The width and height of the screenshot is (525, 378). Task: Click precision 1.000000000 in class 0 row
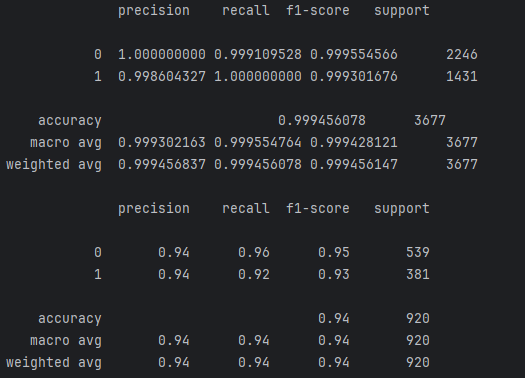[x=162, y=54]
